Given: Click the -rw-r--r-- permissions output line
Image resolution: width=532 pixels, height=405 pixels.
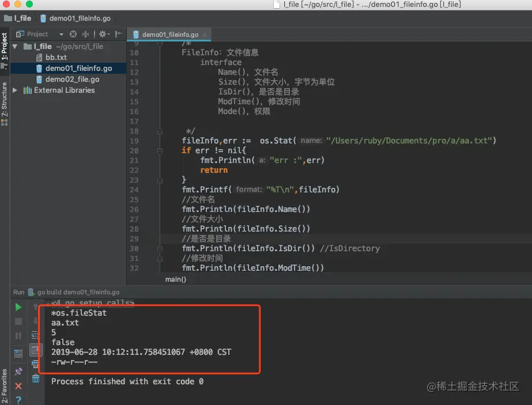Looking at the screenshot, I should click(x=74, y=362).
